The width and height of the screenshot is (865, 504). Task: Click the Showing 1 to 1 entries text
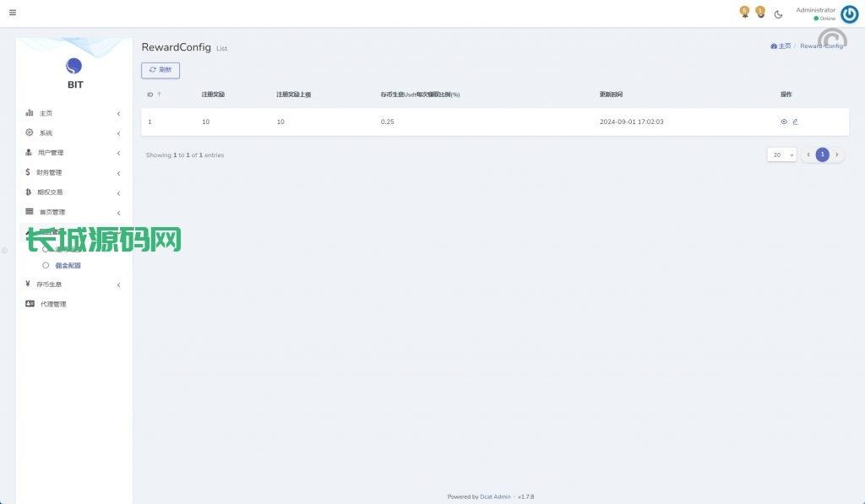pyautogui.click(x=185, y=155)
